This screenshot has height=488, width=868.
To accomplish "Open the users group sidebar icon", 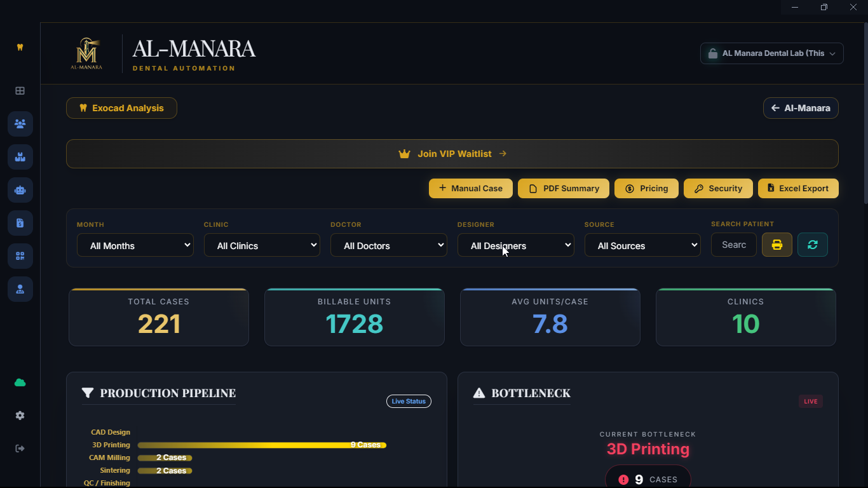I will pos(20,124).
